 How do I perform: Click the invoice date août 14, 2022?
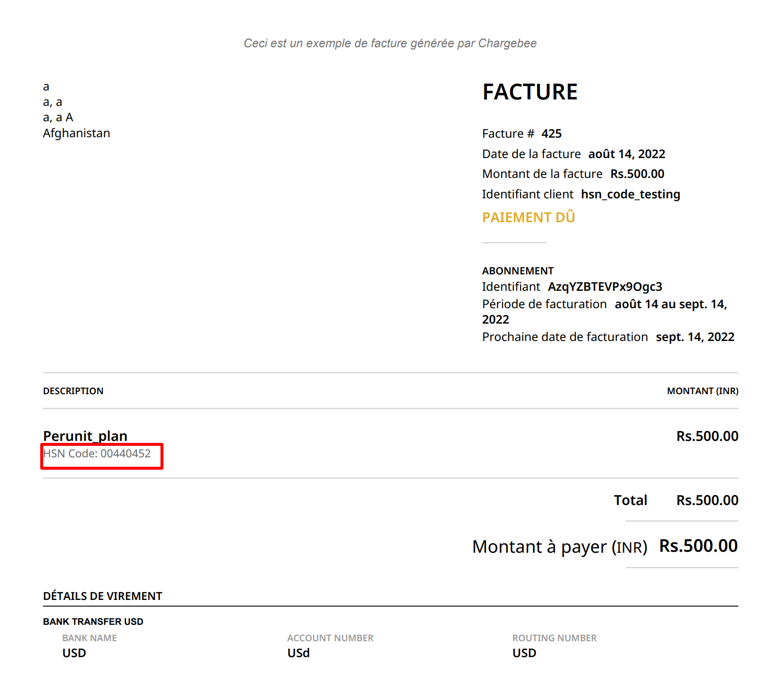click(x=626, y=154)
